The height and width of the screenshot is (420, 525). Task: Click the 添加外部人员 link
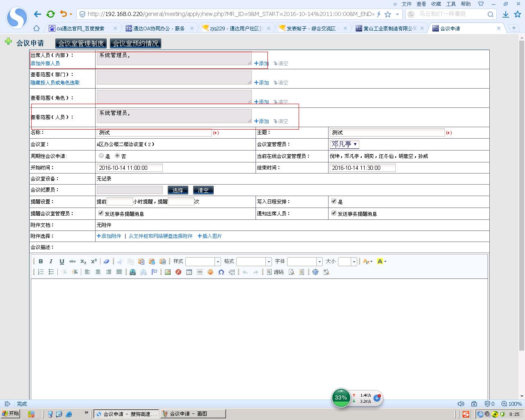[45, 64]
